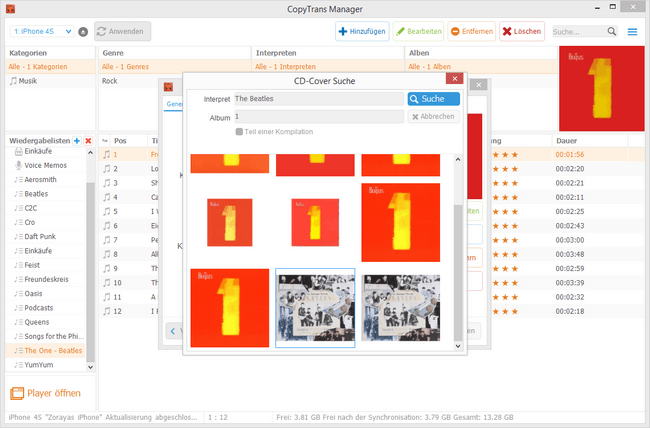650x428 pixels.
Task: Open the hamburger menu icon
Action: [x=632, y=32]
